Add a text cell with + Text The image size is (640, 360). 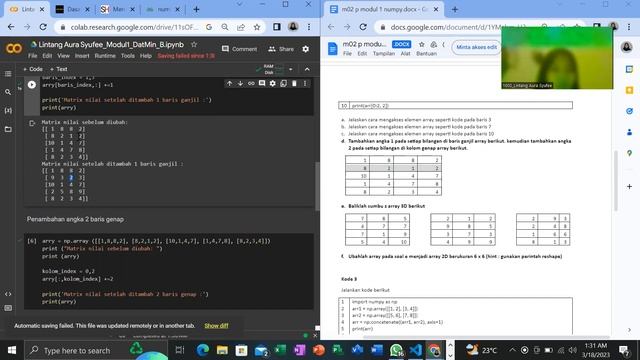pos(59,69)
